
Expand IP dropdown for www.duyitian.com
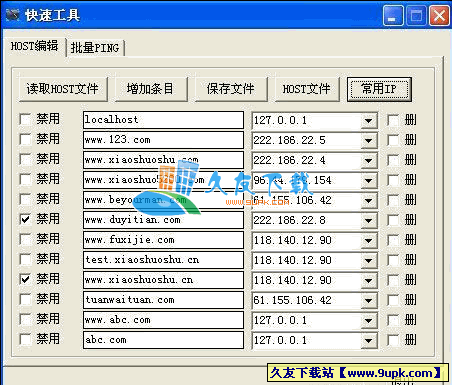[x=368, y=220]
